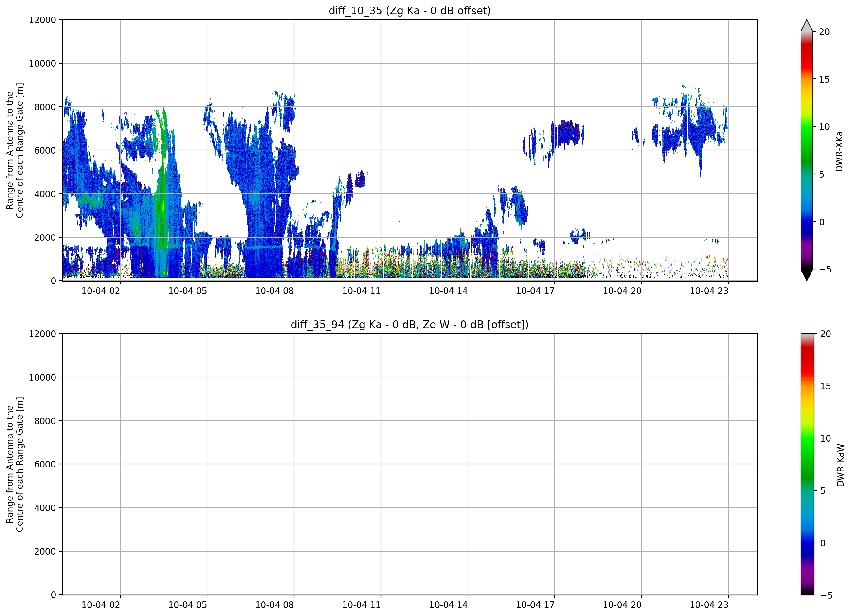Click the y-axis label of the diff_10_35 plot
The height and width of the screenshot is (616, 851).
15,150
